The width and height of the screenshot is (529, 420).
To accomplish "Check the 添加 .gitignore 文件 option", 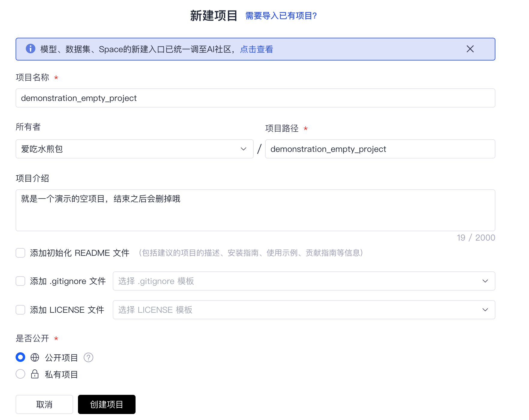I will click(x=20, y=281).
